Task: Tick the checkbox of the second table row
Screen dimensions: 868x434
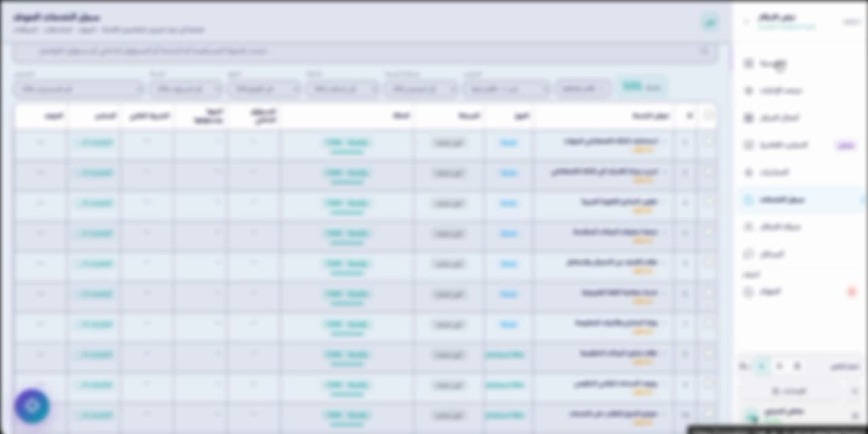Action: click(709, 173)
